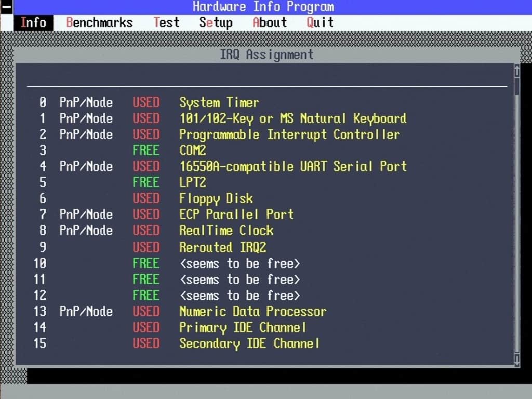Select the Secondary IDE Channel row
The height and width of the screenshot is (399, 532).
click(177, 343)
